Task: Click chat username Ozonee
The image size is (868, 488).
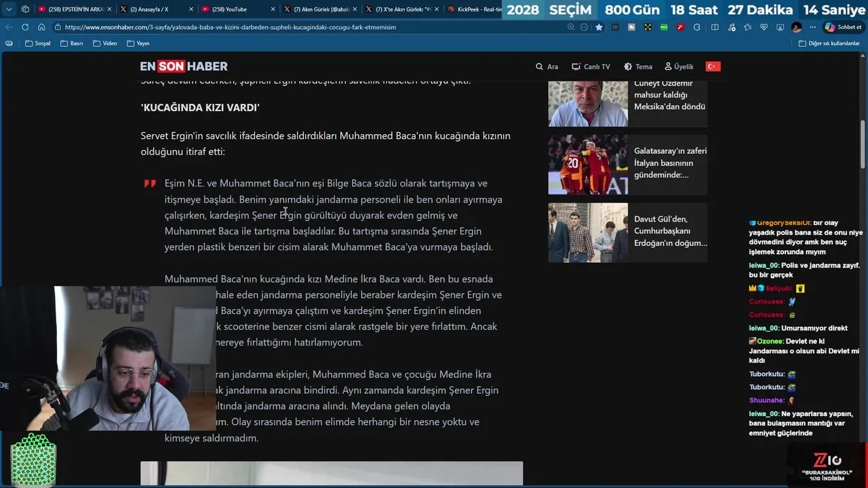Action: click(770, 342)
